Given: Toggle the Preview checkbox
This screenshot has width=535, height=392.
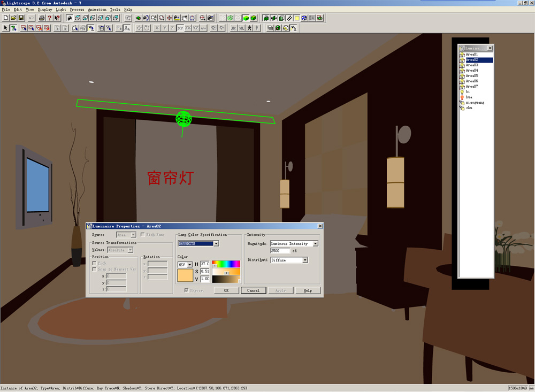Looking at the screenshot, I should (x=186, y=290).
